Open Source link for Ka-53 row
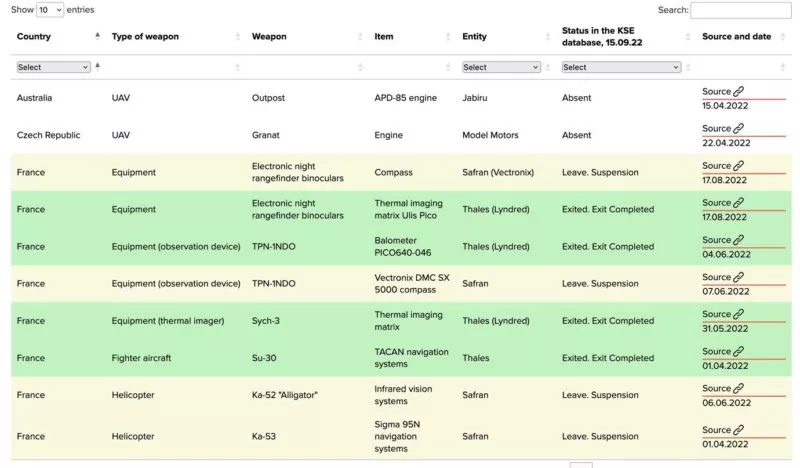This screenshot has height=468, width=800. pyautogui.click(x=722, y=430)
